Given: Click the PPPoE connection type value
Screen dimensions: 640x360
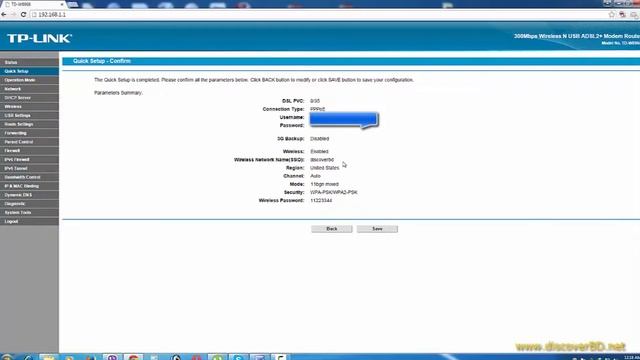Looking at the screenshot, I should tap(317, 109).
